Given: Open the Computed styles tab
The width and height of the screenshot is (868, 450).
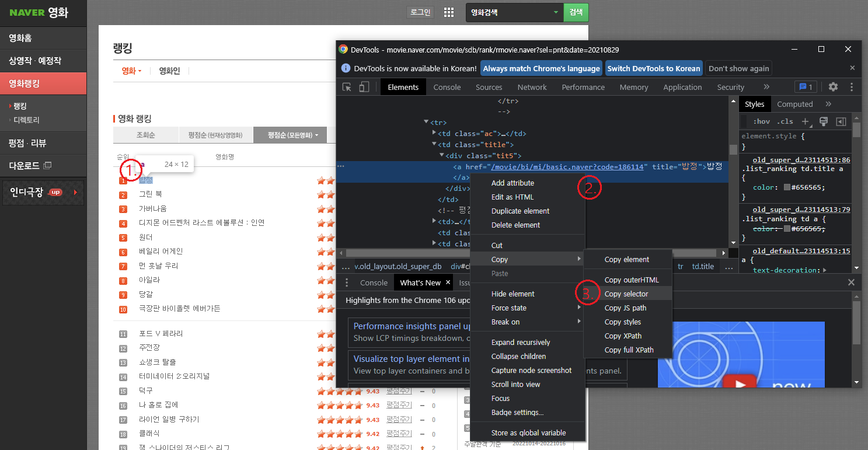Looking at the screenshot, I should pyautogui.click(x=795, y=104).
